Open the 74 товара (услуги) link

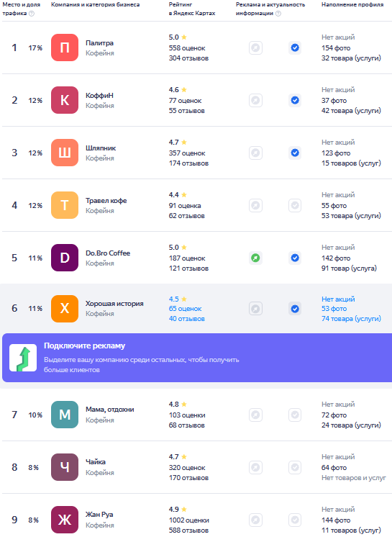(351, 319)
